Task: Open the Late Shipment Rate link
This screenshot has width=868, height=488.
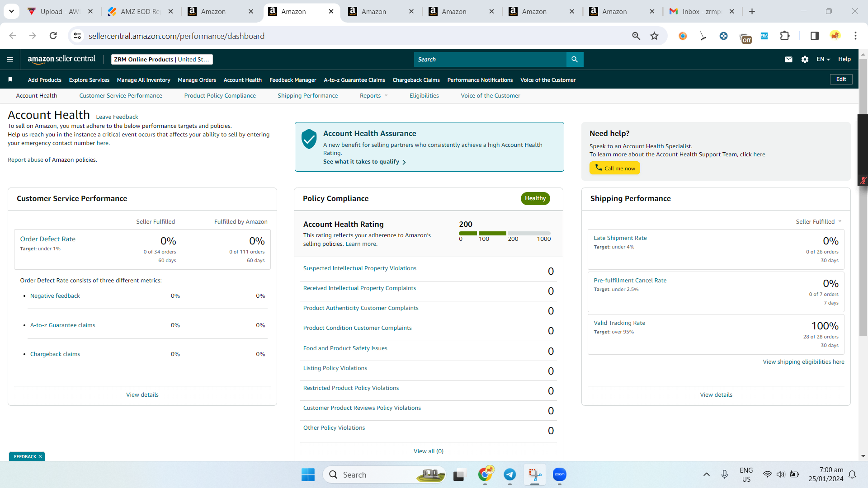Action: [x=620, y=238]
